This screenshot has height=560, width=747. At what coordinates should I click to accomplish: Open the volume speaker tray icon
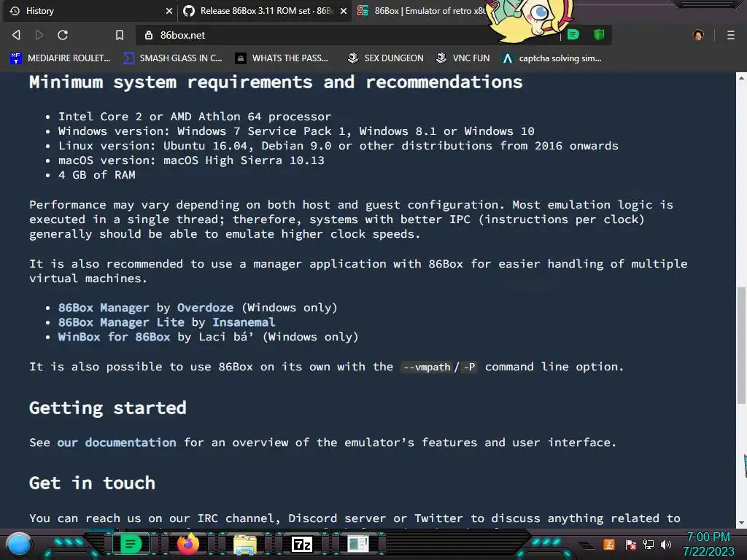click(666, 544)
